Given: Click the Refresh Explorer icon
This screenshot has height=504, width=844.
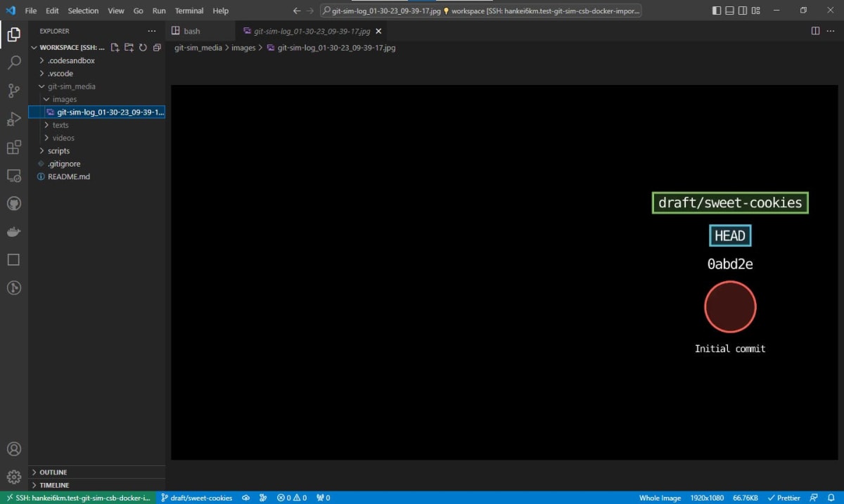Looking at the screenshot, I should (x=143, y=47).
